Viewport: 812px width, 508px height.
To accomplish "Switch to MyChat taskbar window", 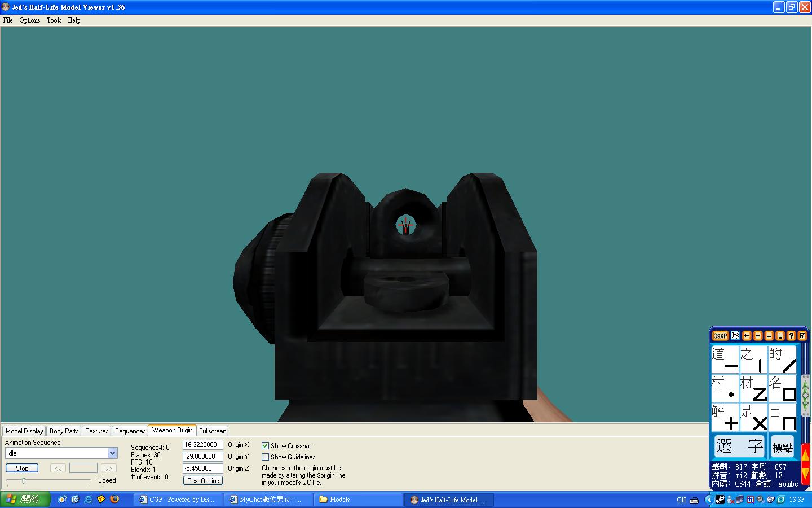I will click(x=268, y=500).
